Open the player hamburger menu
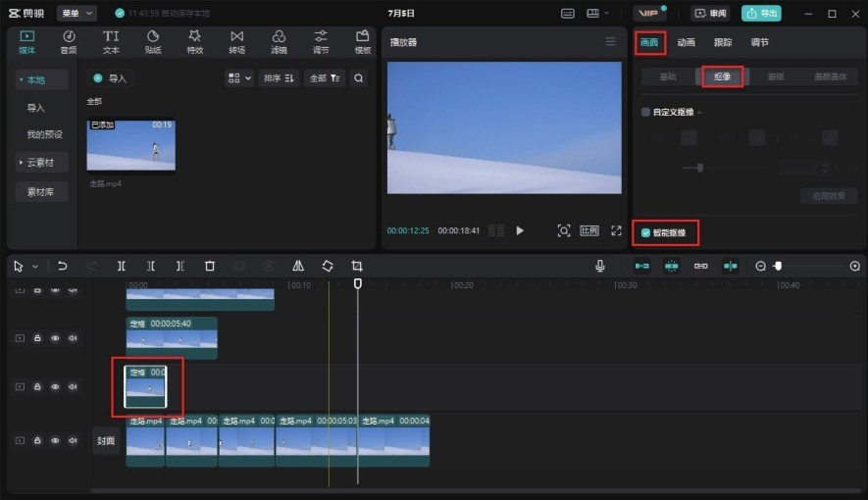The width and height of the screenshot is (868, 500). coord(610,42)
